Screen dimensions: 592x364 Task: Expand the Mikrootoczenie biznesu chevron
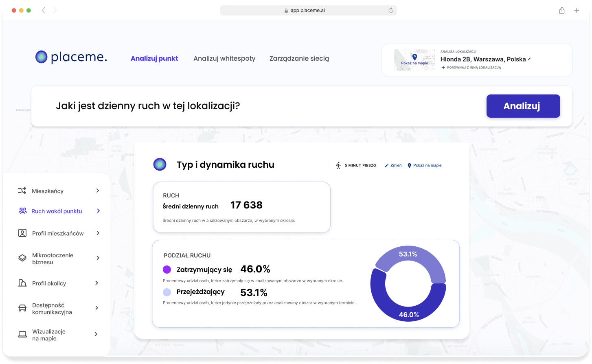[98, 258]
